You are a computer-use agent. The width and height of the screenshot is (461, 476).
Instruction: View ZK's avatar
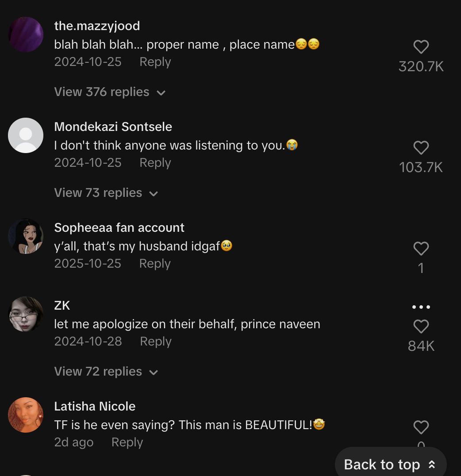(x=26, y=314)
